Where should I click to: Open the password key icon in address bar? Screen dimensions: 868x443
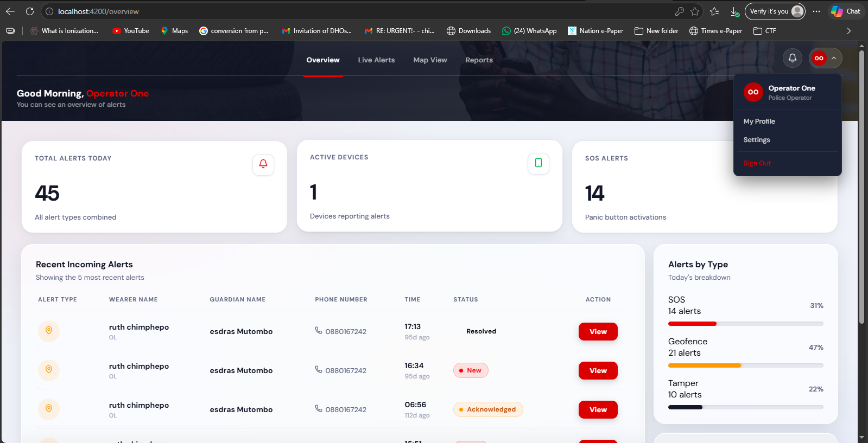[679, 11]
